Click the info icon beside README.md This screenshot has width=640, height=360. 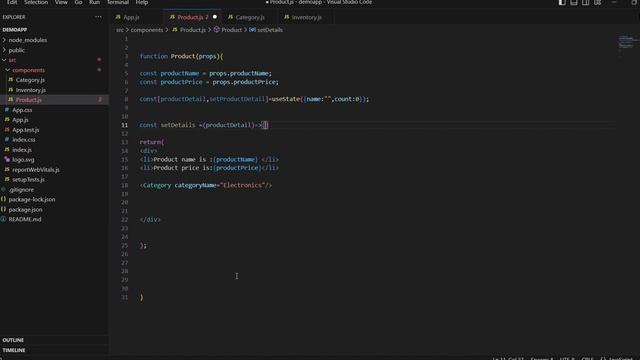click(3, 219)
